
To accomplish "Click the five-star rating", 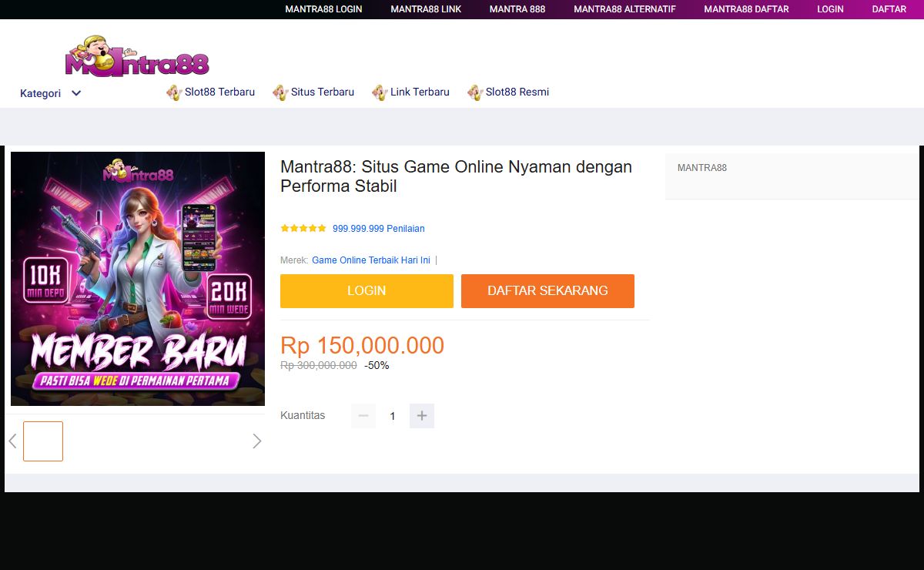I will (x=303, y=228).
